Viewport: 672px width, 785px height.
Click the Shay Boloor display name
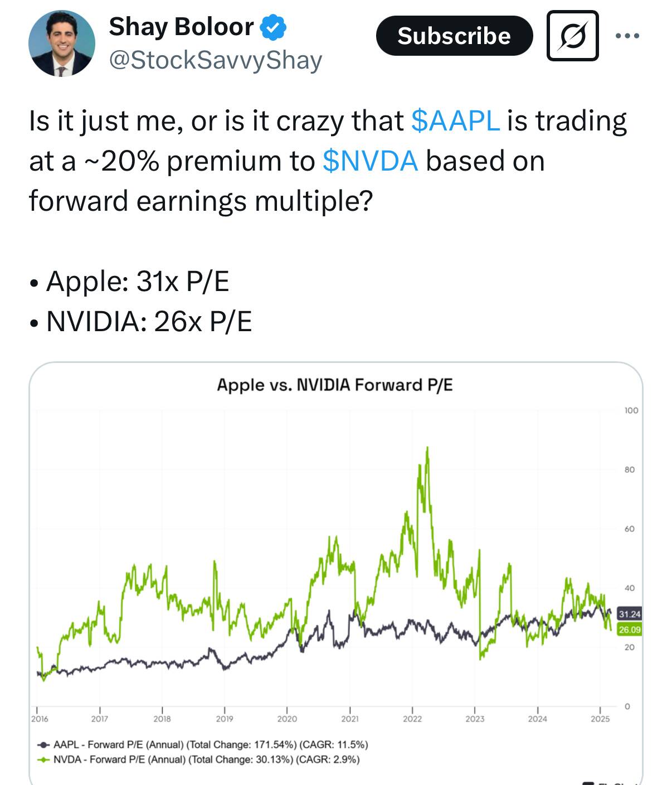pyautogui.click(x=181, y=27)
